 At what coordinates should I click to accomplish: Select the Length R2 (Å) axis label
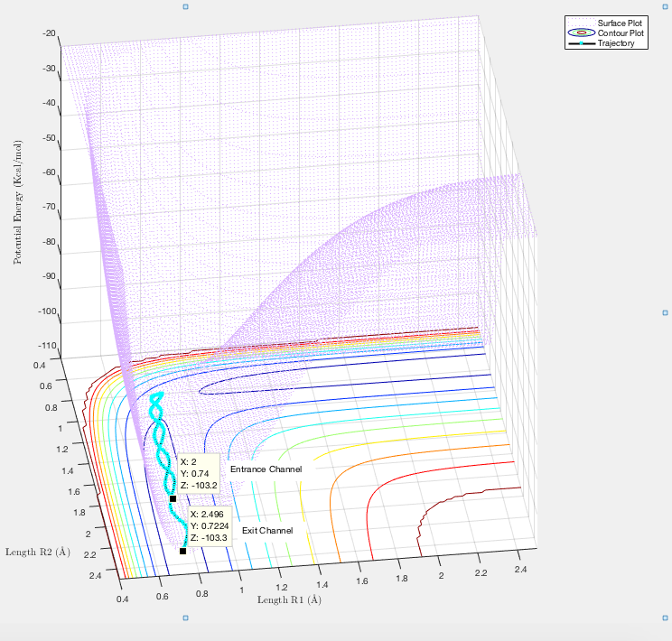coord(38,552)
